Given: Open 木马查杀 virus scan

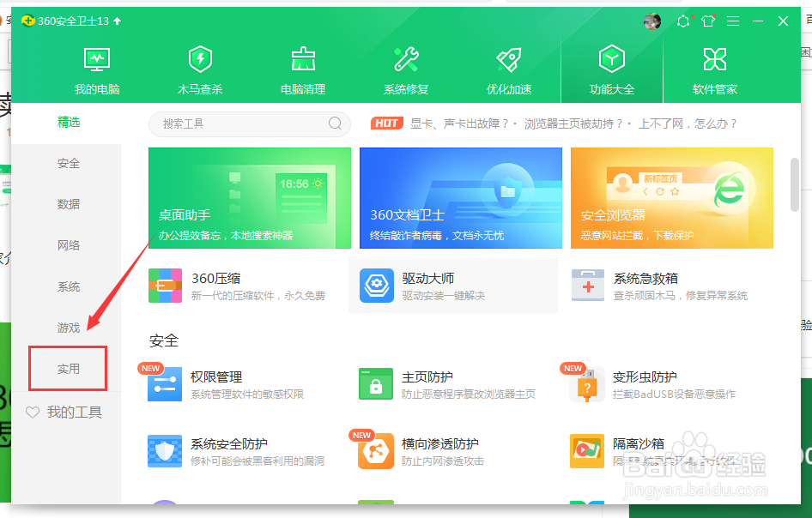Looking at the screenshot, I should click(x=200, y=71).
